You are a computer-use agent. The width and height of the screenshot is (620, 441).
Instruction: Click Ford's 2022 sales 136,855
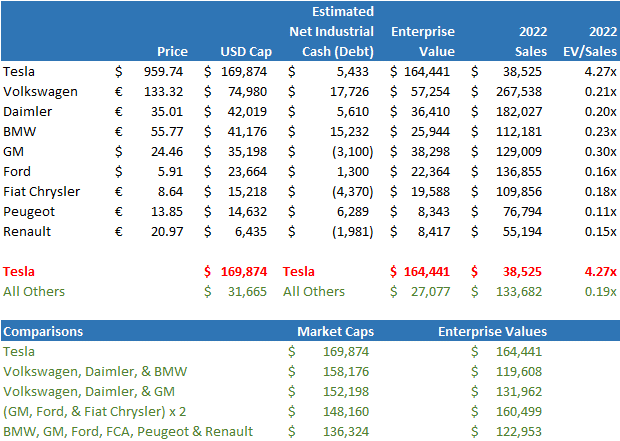pos(519,172)
